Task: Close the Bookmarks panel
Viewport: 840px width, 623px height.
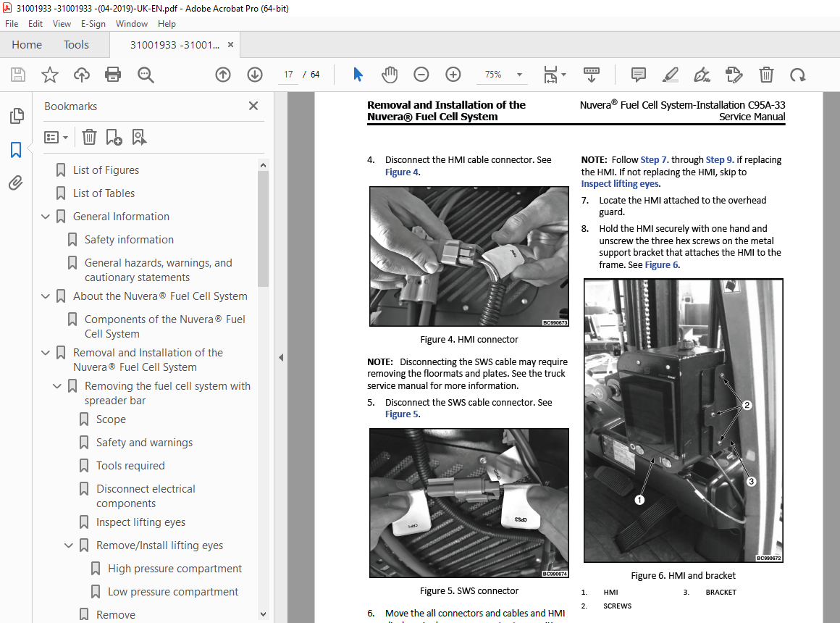Action: (x=253, y=106)
